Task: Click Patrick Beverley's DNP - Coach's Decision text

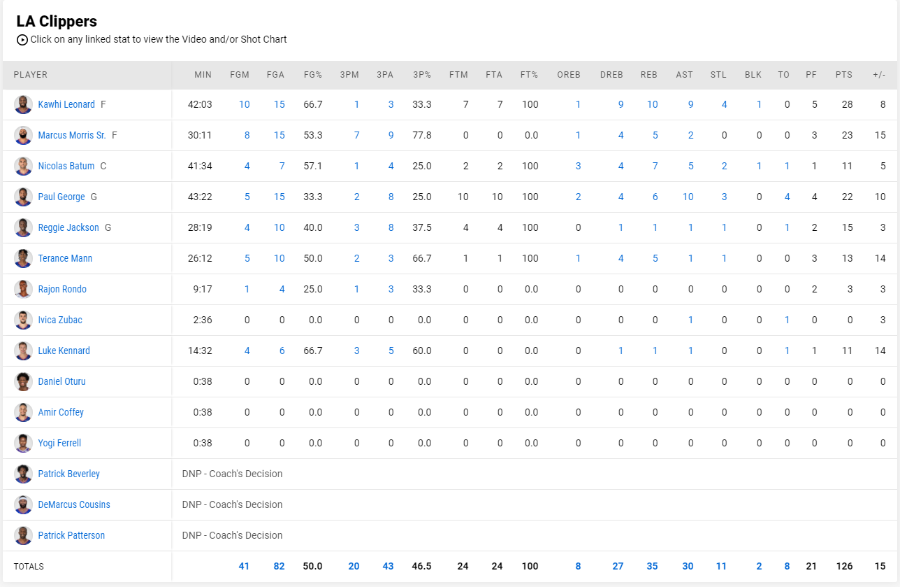Action: [232, 474]
